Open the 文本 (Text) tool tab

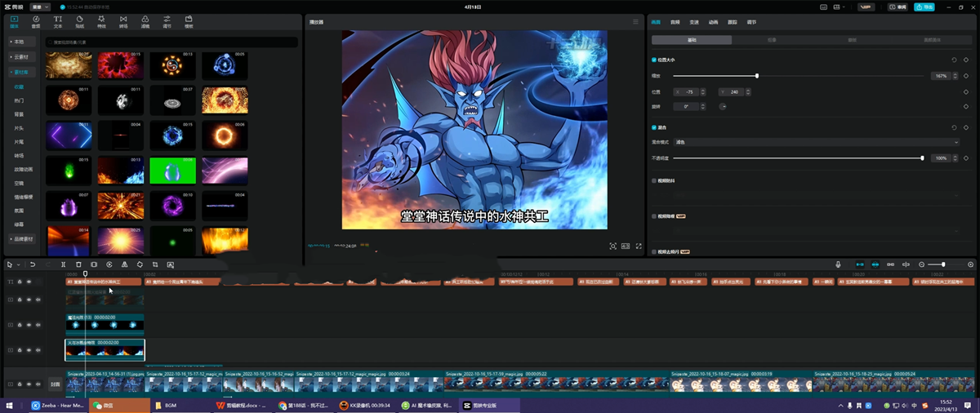point(57,21)
